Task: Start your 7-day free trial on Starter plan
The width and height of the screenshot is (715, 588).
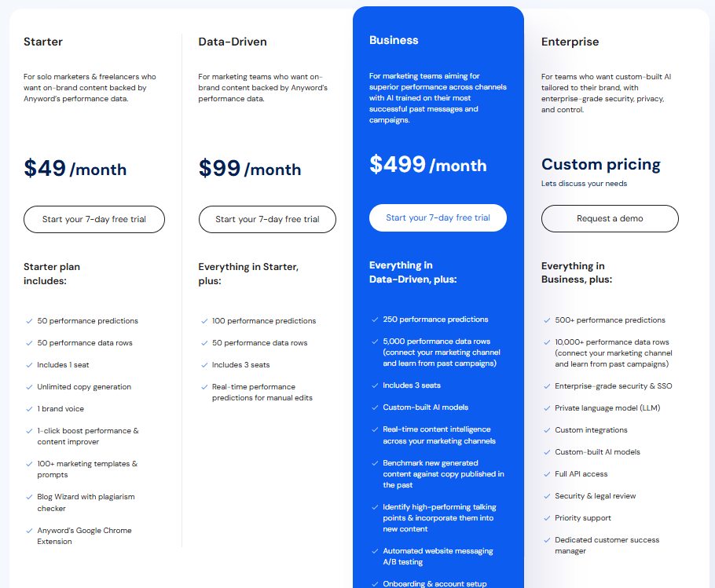Action: [x=93, y=219]
